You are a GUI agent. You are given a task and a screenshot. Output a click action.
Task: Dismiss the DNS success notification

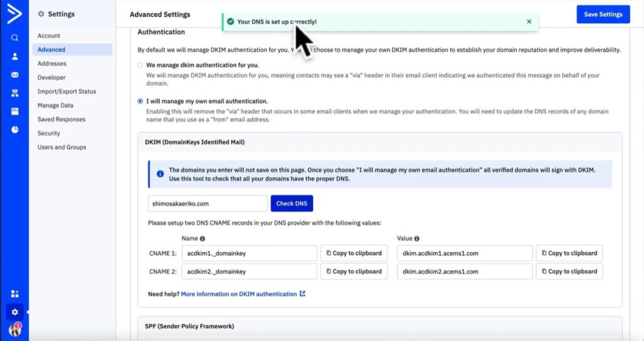[529, 21]
